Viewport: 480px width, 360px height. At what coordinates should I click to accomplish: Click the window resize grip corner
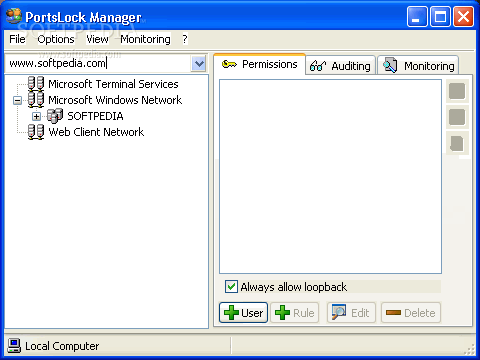point(469,349)
